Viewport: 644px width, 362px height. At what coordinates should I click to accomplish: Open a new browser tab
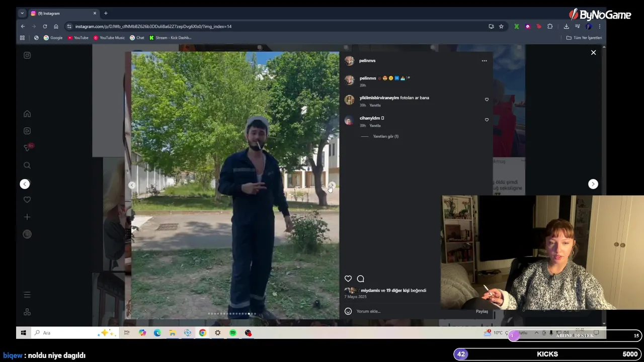pos(106,13)
